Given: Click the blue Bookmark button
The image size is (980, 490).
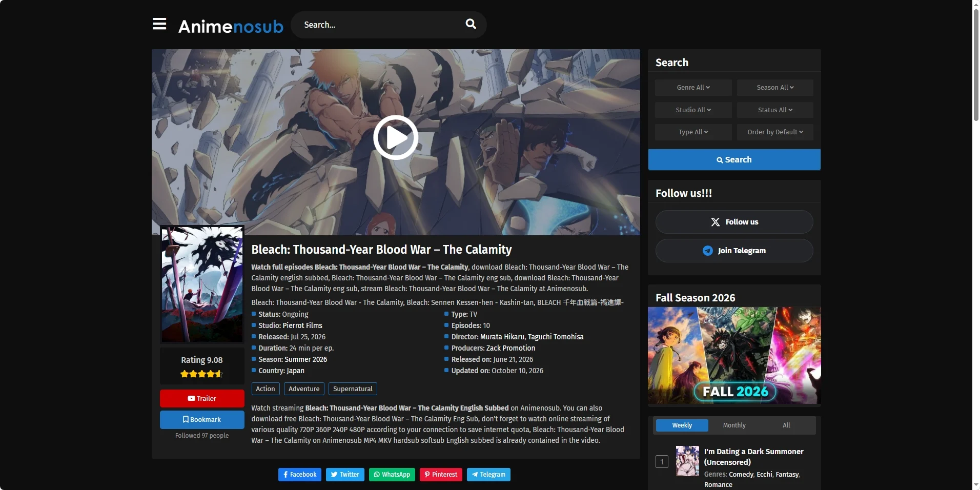Looking at the screenshot, I should pos(202,419).
